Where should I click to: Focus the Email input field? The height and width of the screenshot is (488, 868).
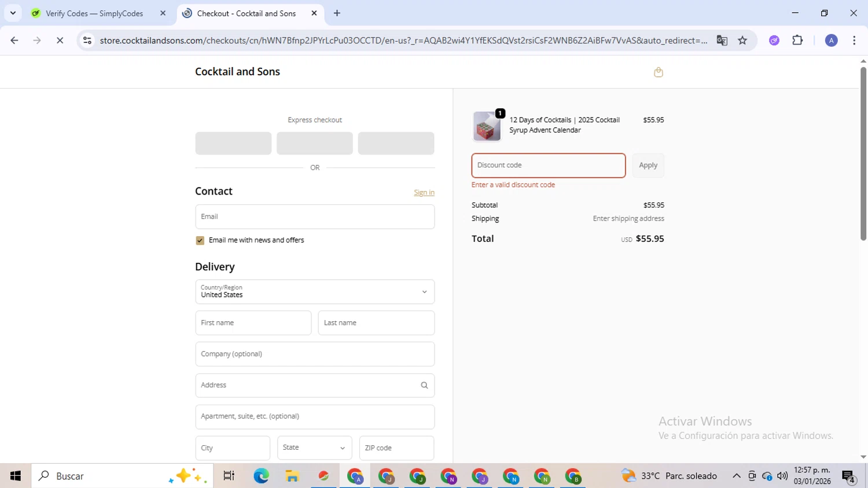(315, 217)
